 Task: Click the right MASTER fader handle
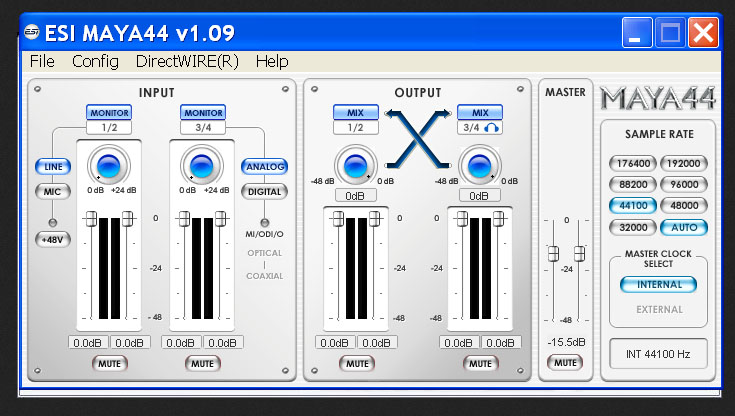pos(579,254)
